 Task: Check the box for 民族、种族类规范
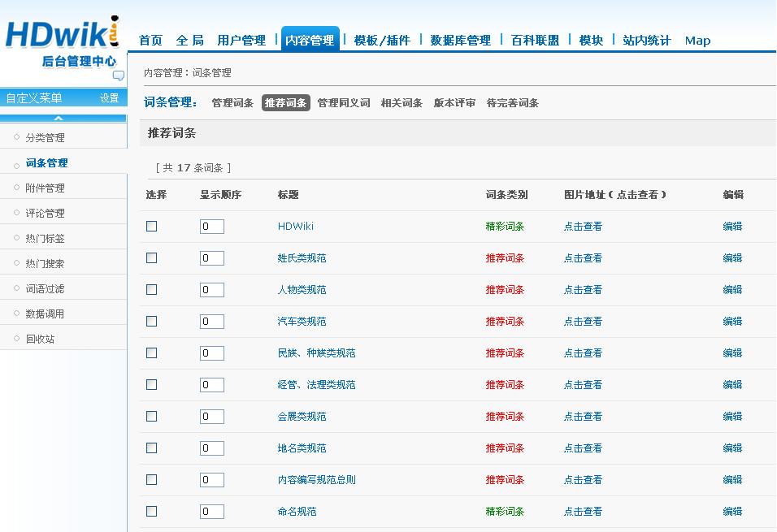[x=152, y=353]
